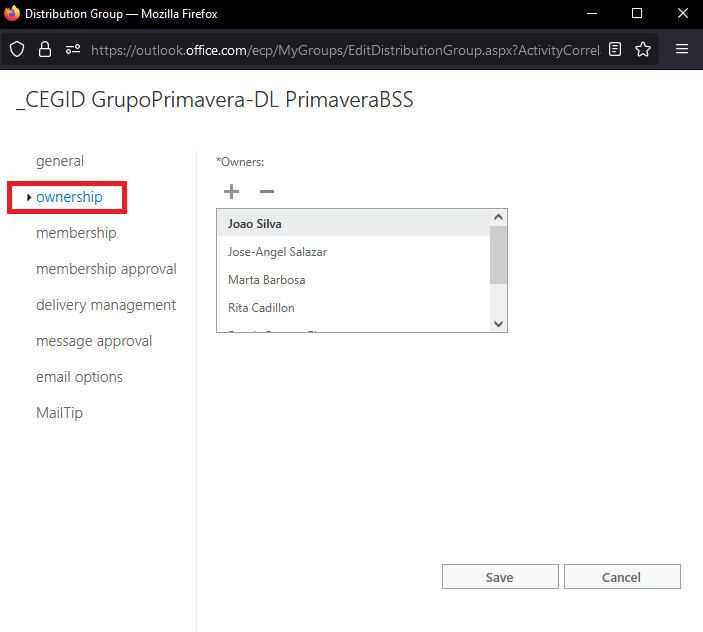Viewport: 703px width, 632px height.
Task: Switch to the membership section
Action: click(76, 233)
